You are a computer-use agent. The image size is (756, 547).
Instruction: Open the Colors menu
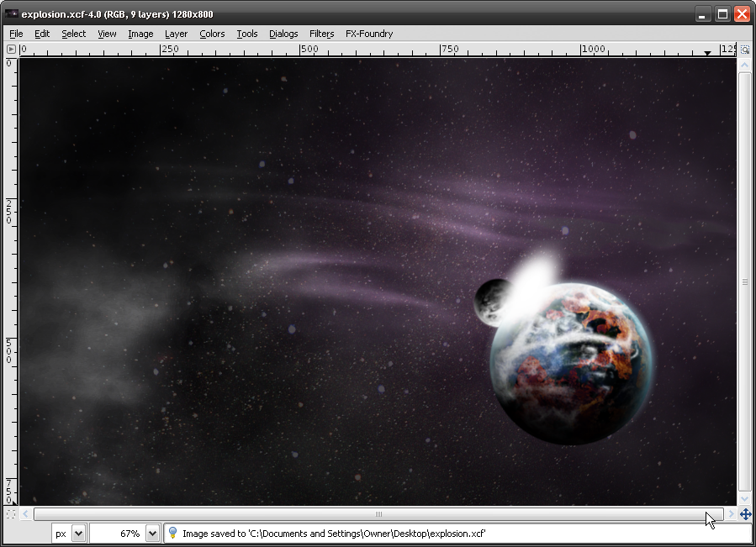point(212,34)
